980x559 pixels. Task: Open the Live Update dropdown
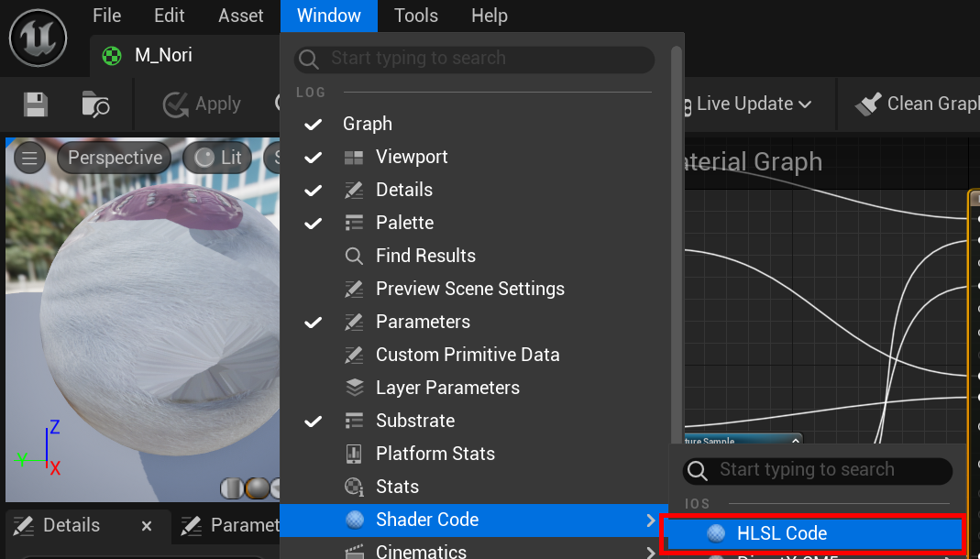[x=808, y=104]
